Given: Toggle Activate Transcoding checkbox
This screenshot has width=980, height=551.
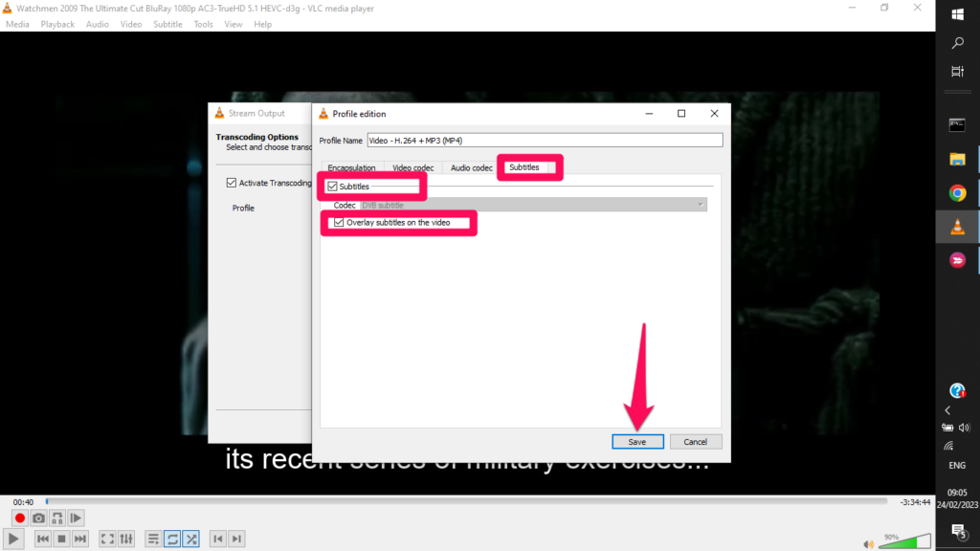Looking at the screenshot, I should (x=232, y=183).
